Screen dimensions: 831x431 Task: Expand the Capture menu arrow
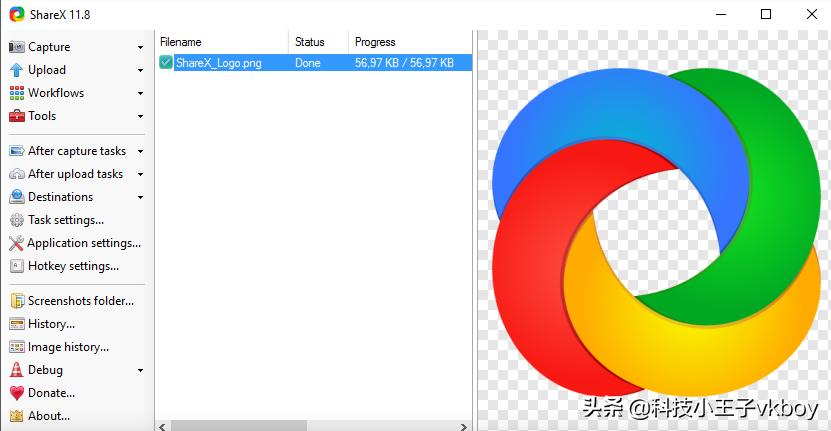click(140, 47)
